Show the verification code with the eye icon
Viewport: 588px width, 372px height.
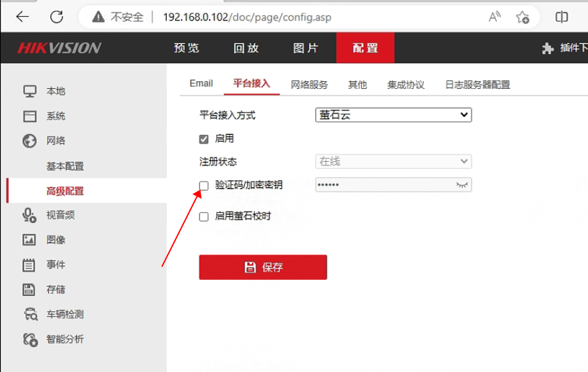(x=461, y=185)
